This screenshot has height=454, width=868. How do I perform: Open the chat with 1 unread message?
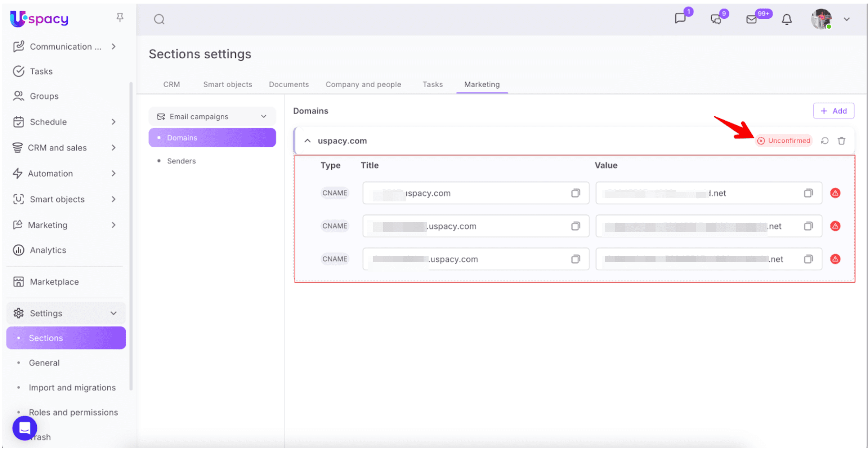tap(681, 19)
